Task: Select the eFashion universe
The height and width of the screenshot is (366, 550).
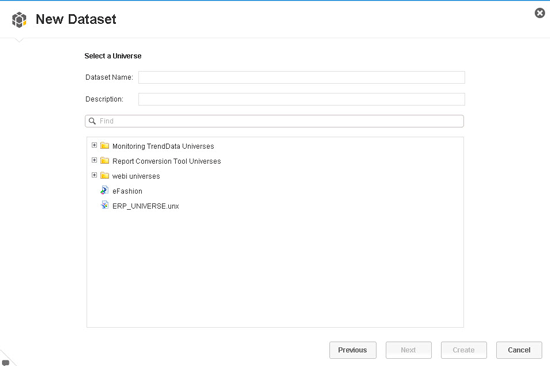Action: pos(127,191)
